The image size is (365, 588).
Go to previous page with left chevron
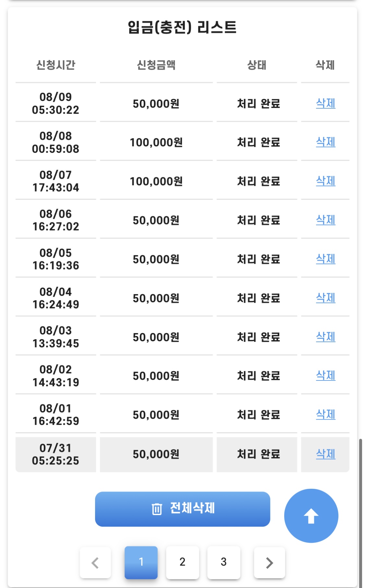coord(95,563)
